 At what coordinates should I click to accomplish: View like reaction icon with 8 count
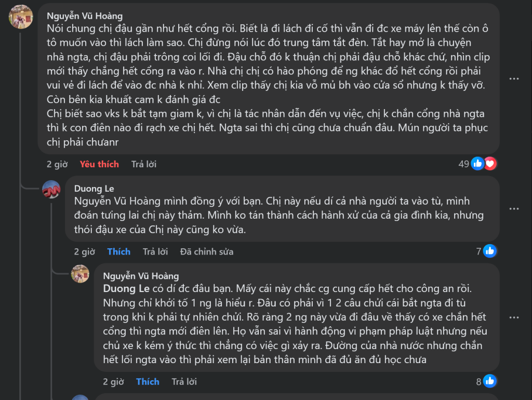pos(489,381)
